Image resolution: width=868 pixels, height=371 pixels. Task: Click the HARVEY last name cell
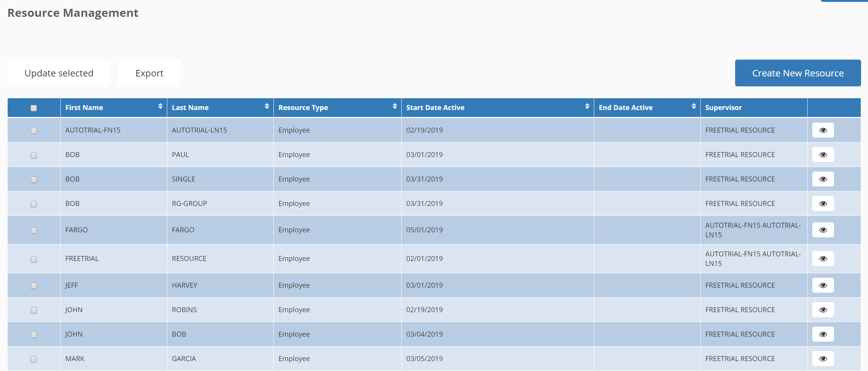click(220, 285)
